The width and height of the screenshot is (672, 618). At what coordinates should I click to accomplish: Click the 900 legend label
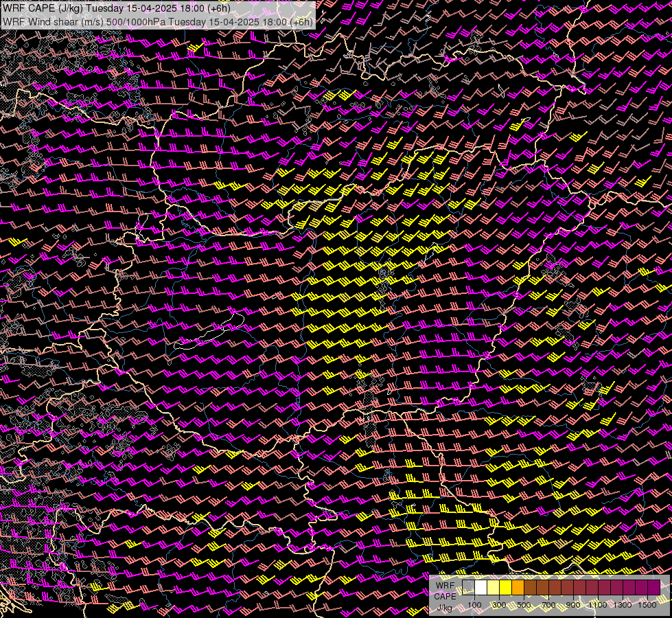573,605
